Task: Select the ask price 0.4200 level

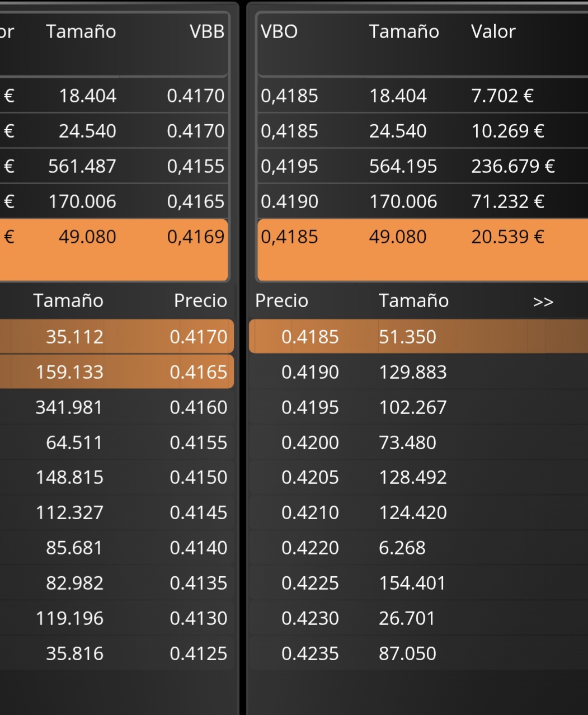Action: (x=417, y=443)
